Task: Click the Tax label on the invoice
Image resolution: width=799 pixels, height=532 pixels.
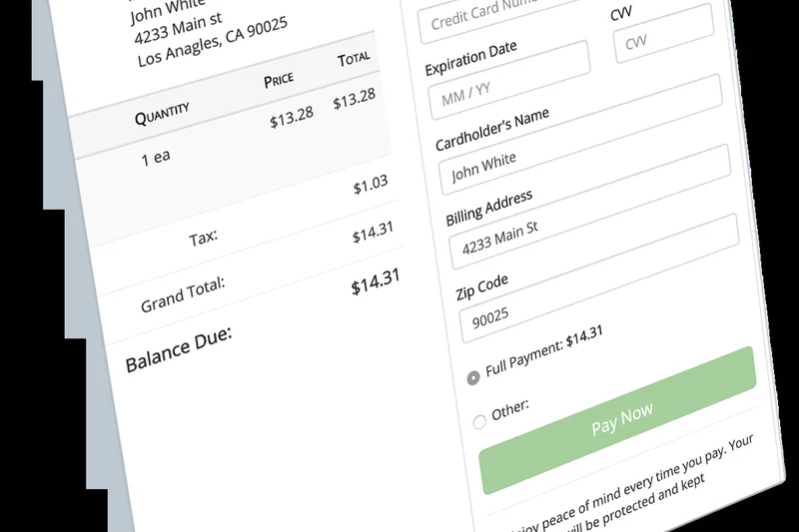Action: click(x=203, y=239)
